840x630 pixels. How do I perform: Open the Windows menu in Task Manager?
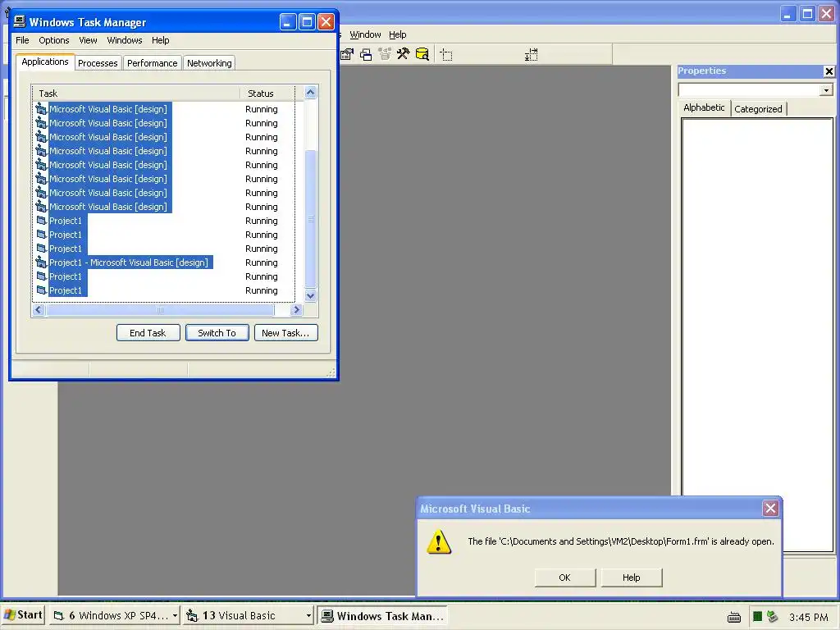pyautogui.click(x=125, y=40)
